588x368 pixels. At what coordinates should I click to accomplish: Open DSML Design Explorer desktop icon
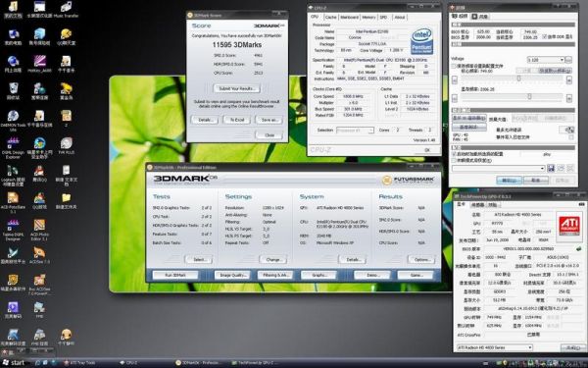point(13,147)
